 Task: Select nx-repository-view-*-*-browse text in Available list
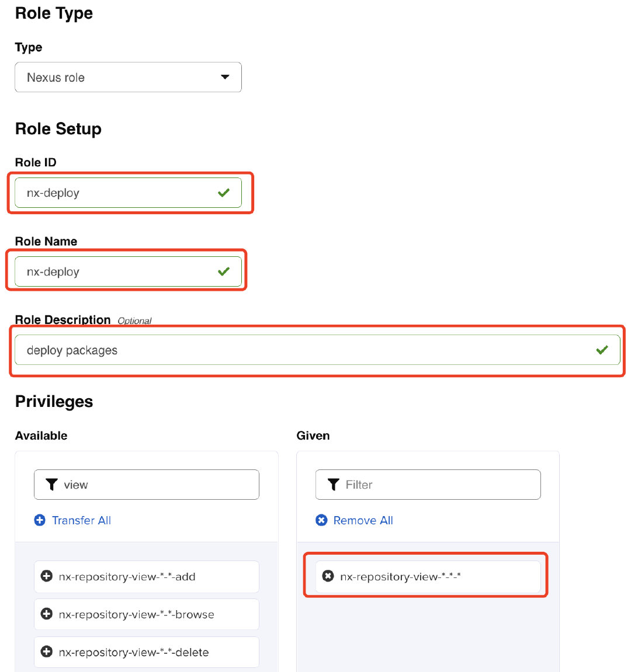click(136, 615)
